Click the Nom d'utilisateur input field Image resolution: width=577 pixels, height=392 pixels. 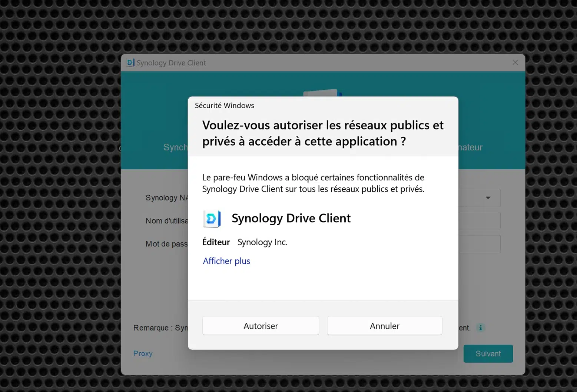tap(480, 221)
